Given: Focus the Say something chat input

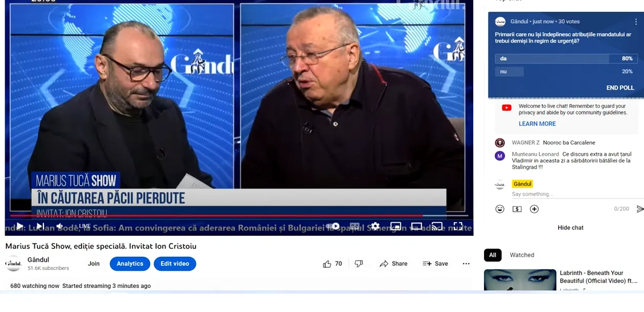Looking at the screenshot, I should point(561,194).
